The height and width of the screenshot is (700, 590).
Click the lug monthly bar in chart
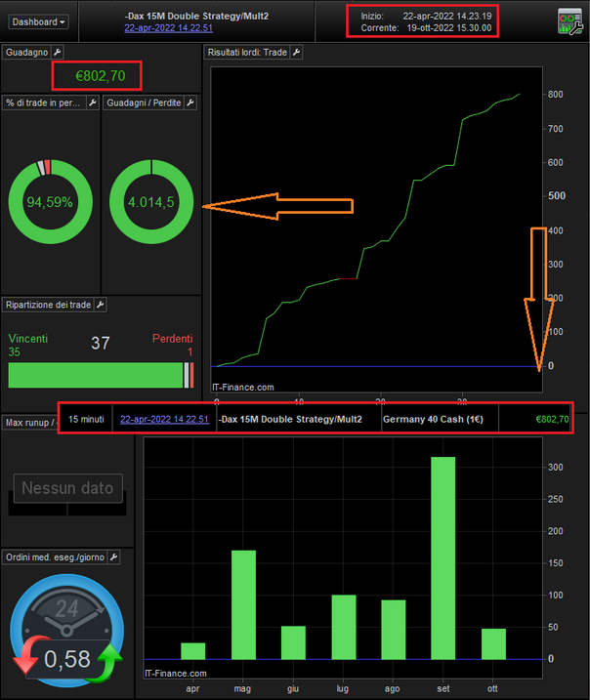click(344, 627)
